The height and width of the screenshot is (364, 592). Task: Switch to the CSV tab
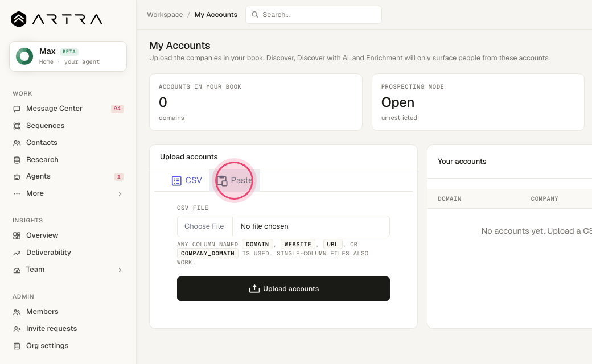tap(187, 181)
